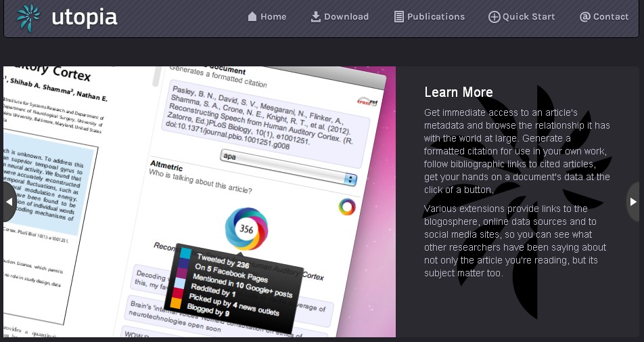Click the orange blogs color swatch
This screenshot has height=342, width=644.
[x=175, y=303]
